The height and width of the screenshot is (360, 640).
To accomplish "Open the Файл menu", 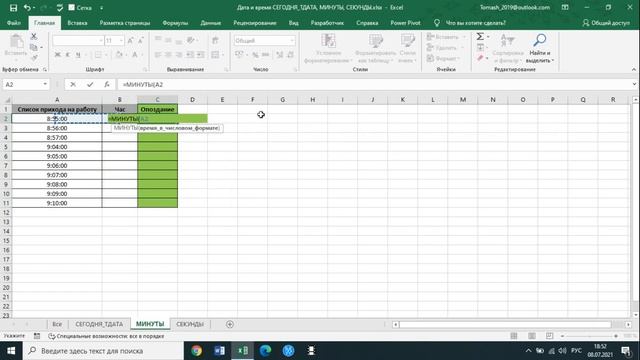I will [x=14, y=23].
